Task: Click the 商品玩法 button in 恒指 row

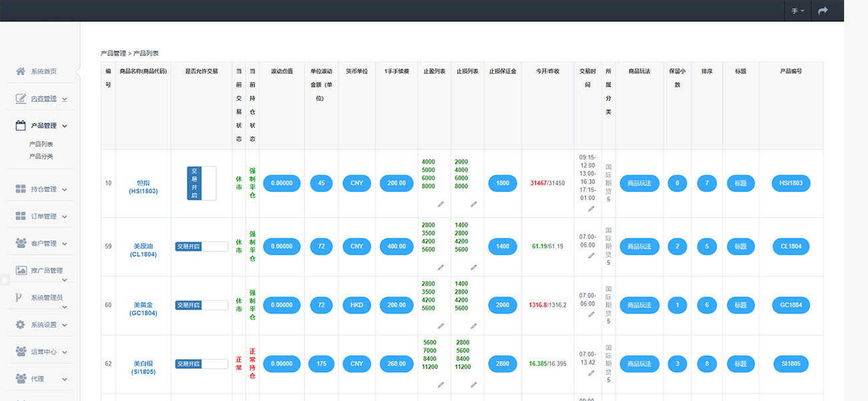Action: coord(639,183)
